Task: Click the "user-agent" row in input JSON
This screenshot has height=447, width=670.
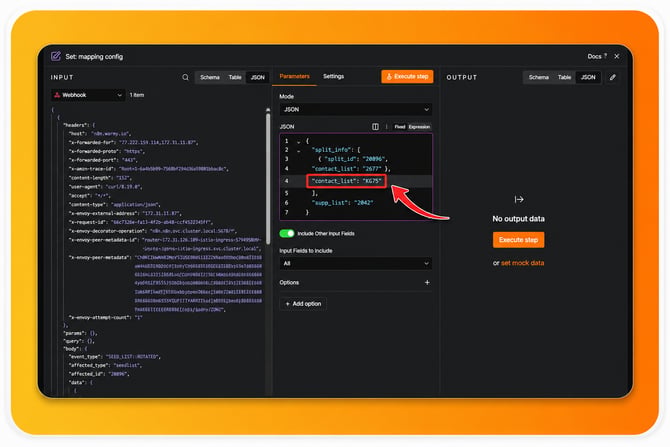Action: coord(105,186)
